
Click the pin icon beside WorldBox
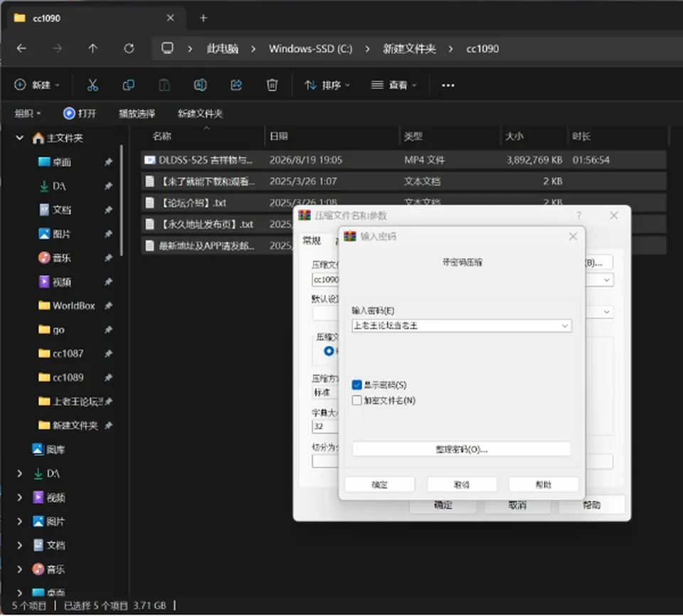(108, 306)
